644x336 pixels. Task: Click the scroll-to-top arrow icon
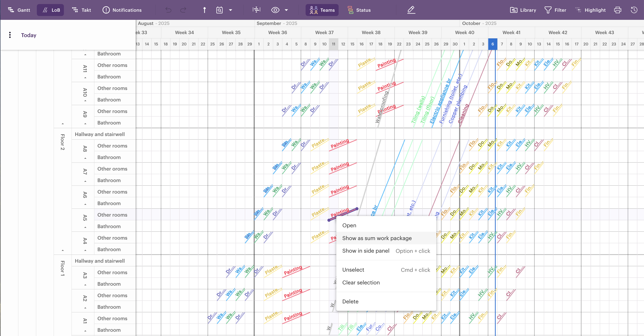204,10
